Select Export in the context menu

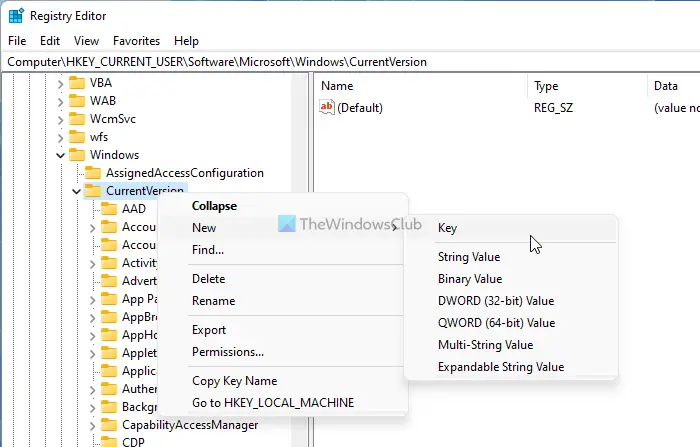tap(283, 330)
